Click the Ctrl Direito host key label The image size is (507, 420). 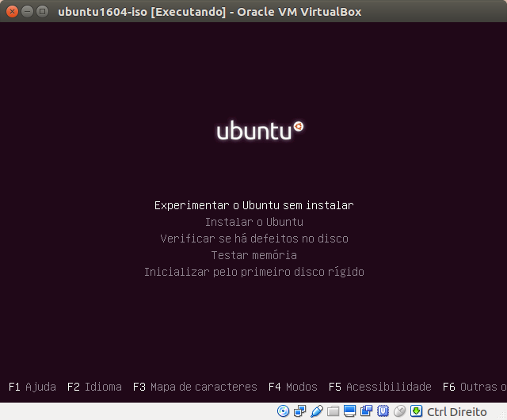click(x=456, y=412)
